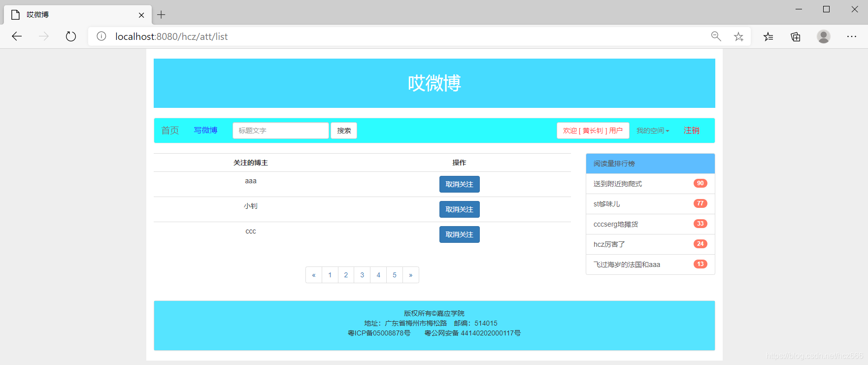Viewport: 868px width, 365px height.
Task: Open st够味儿 in ranking list
Action: click(x=606, y=204)
